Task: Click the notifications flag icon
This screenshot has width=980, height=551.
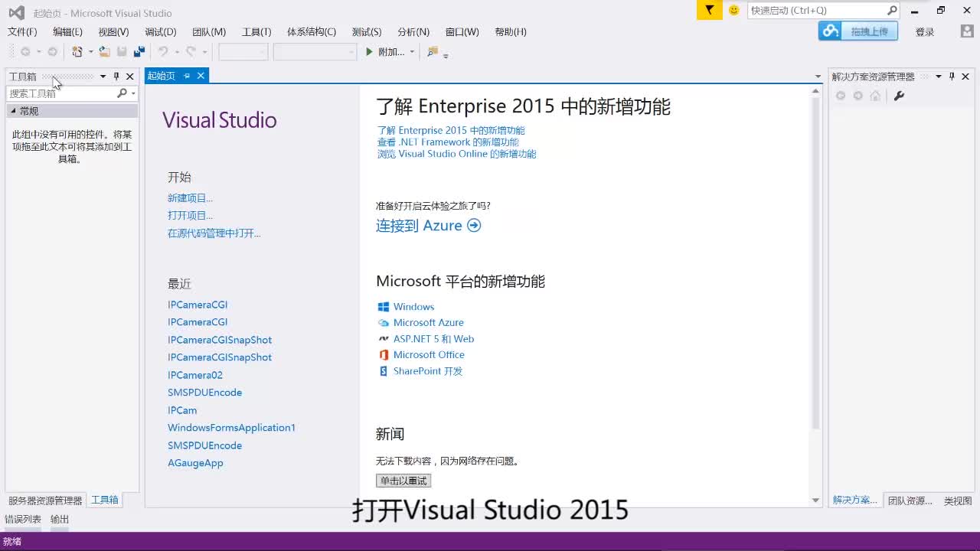Action: pyautogui.click(x=710, y=10)
